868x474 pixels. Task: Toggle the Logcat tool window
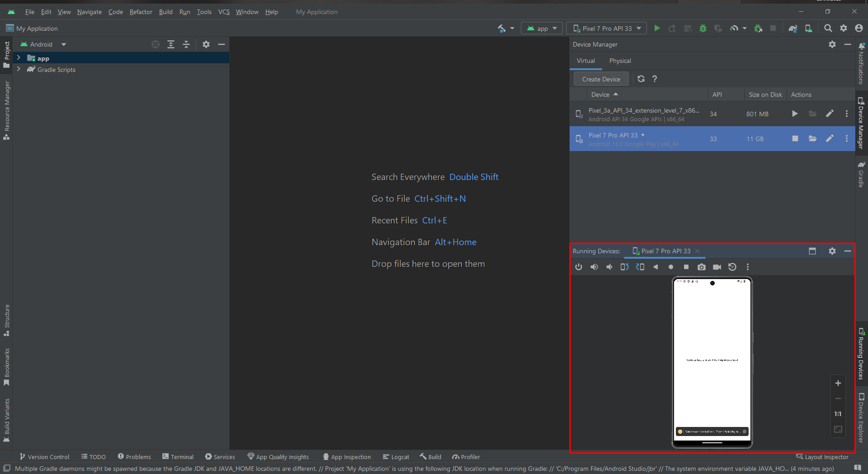[396, 457]
